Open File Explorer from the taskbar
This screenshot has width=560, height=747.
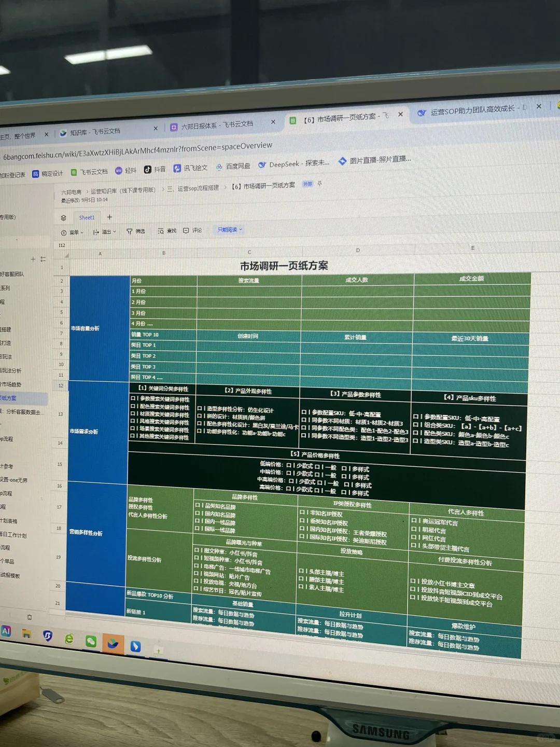tap(26, 633)
